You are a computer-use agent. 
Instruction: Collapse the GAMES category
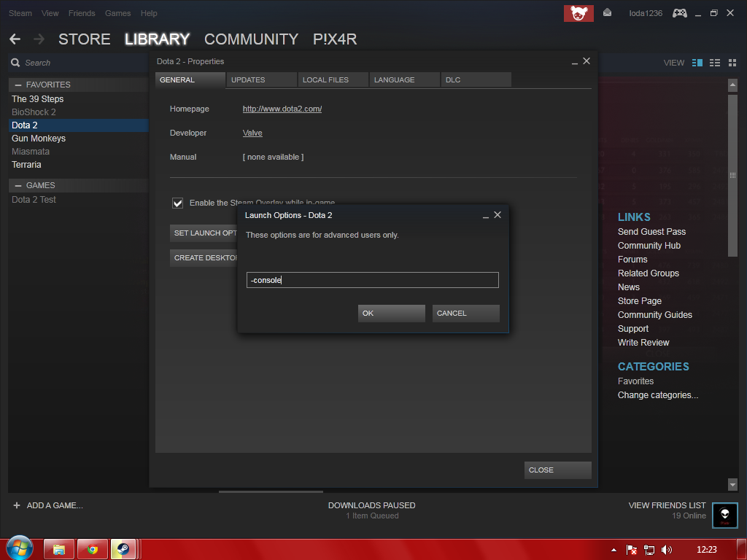click(18, 185)
